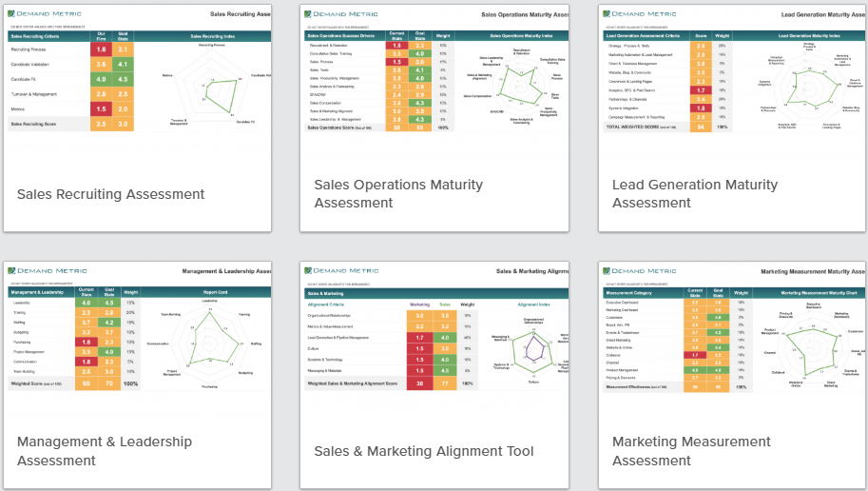This screenshot has height=491, width=868.
Task: Open the Management & Leadership Assessment title
Action: [x=105, y=451]
